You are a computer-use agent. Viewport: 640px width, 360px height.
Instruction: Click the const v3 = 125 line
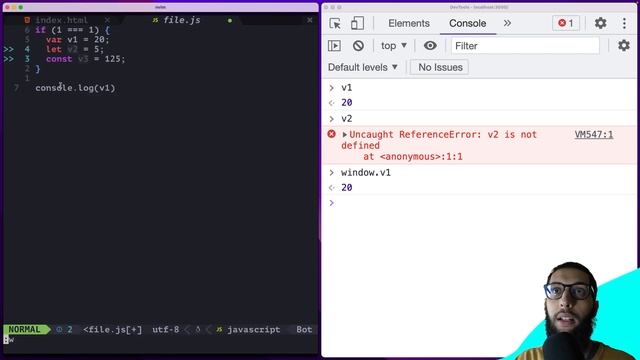click(85, 59)
